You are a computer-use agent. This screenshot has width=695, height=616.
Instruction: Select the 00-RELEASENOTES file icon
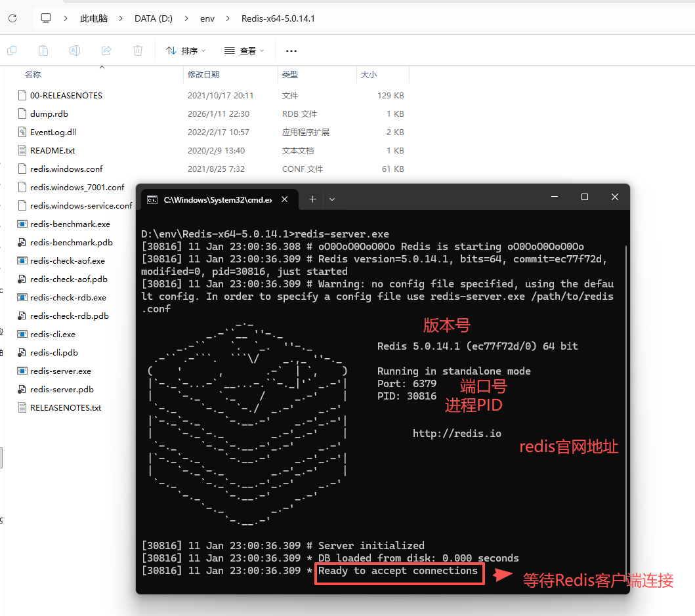[x=22, y=95]
